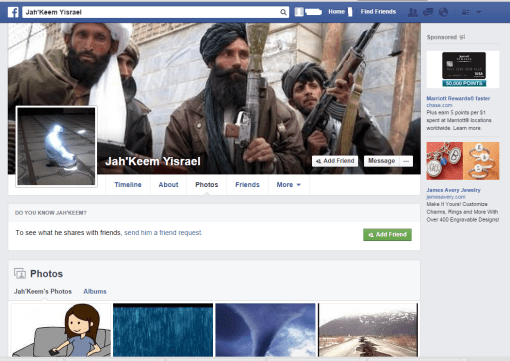Image resolution: width=510 pixels, height=361 pixels.
Task: Click the James Avery Jewelry ad image
Action: pyautogui.click(x=463, y=161)
